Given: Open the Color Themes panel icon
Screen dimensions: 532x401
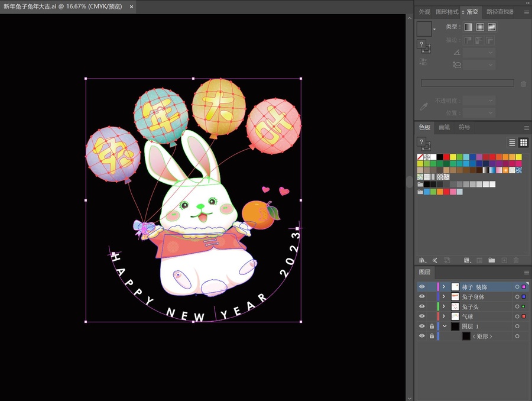Looking at the screenshot, I should pos(434,260).
